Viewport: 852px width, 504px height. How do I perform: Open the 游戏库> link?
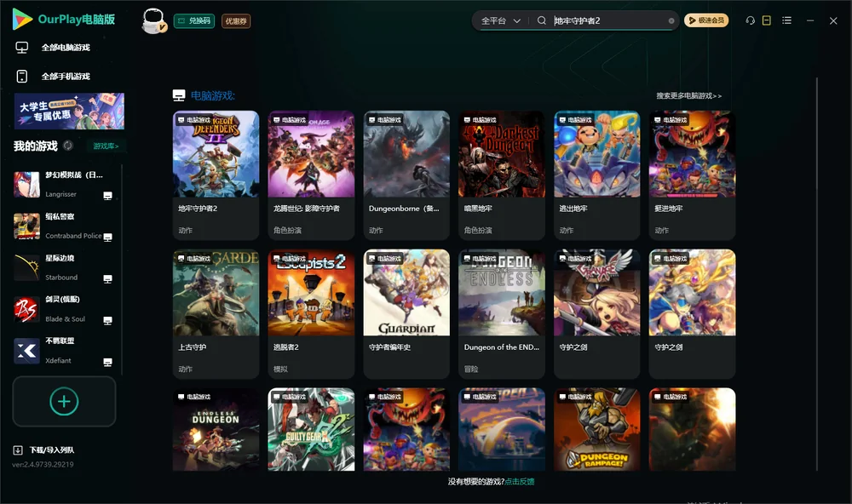click(x=106, y=146)
